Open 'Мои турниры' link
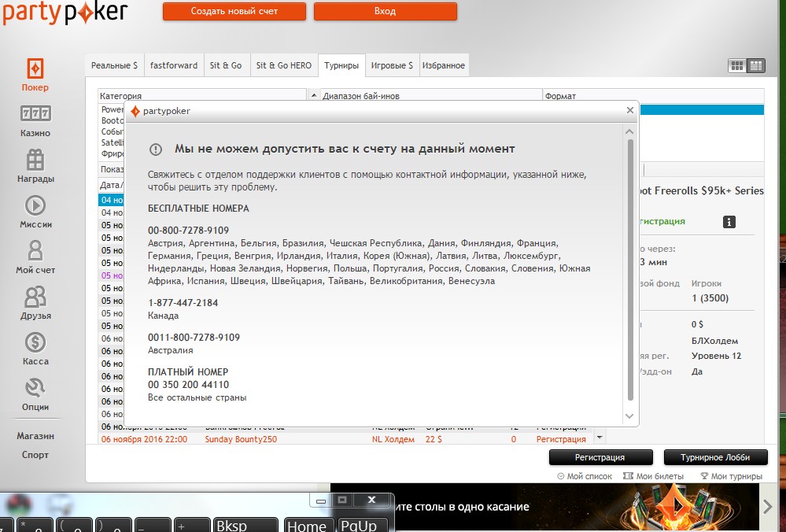The image size is (786, 532). pos(731,476)
